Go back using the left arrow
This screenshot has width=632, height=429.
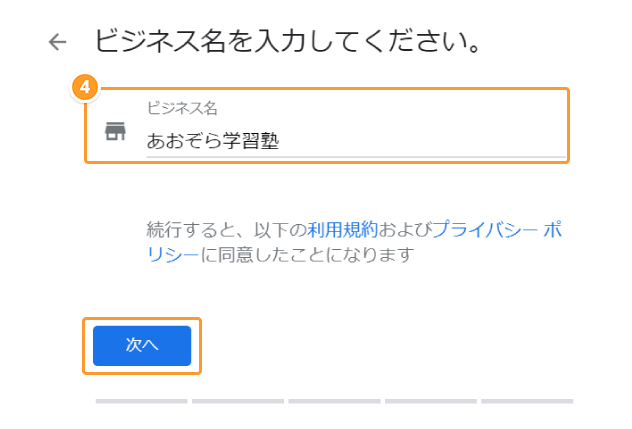57,42
